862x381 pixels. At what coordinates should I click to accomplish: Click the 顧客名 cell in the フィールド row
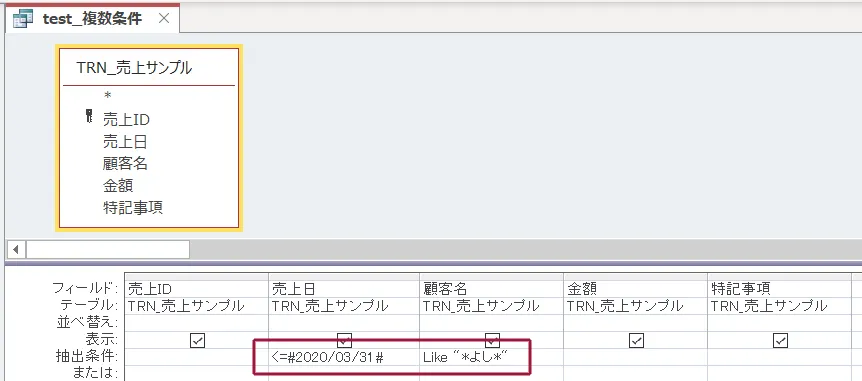point(492,289)
